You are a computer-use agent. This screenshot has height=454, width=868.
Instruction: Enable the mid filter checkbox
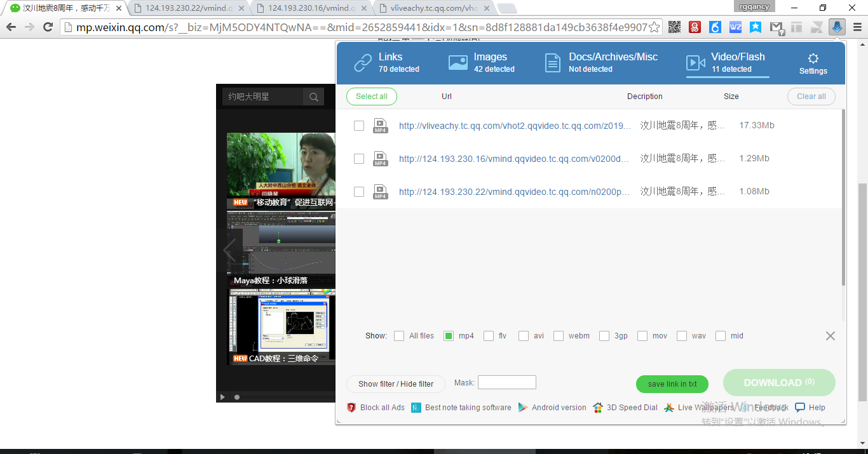click(x=721, y=336)
